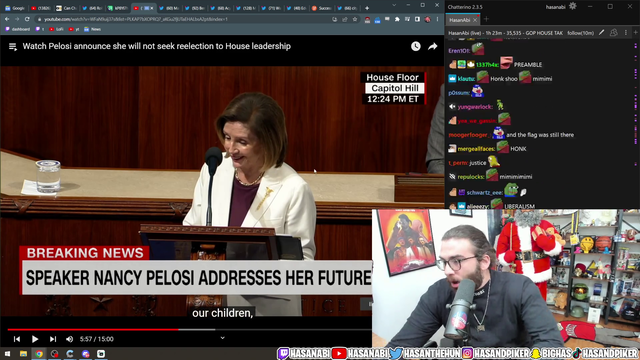640x360 pixels.
Task: Click the pencil edit icon in chat header
Action: coord(602,33)
